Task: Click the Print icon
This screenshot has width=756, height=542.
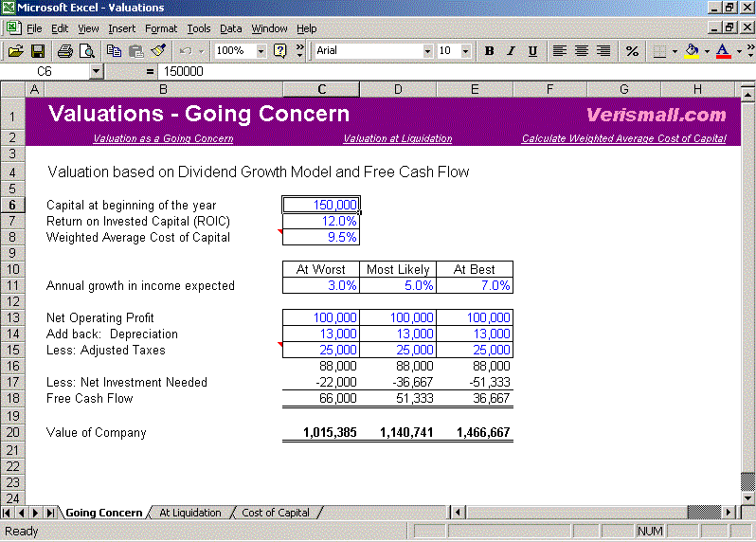Action: click(x=64, y=50)
